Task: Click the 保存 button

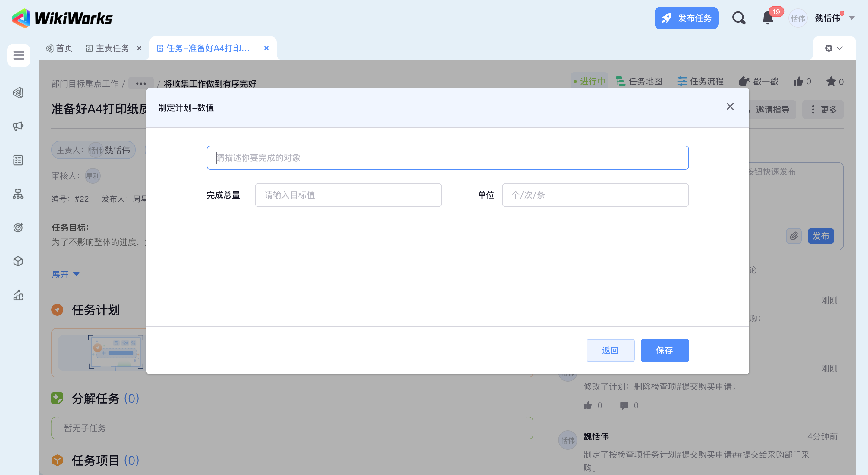Action: click(x=664, y=350)
